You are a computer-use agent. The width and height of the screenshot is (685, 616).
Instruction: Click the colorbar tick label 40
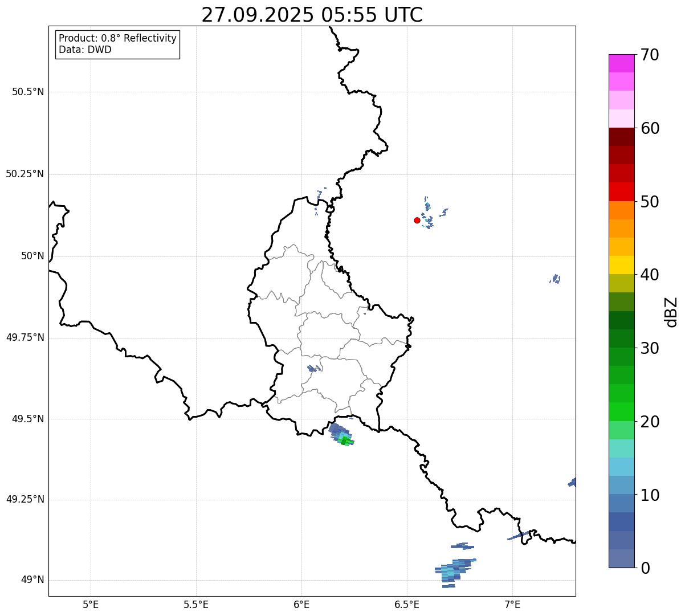(650, 275)
